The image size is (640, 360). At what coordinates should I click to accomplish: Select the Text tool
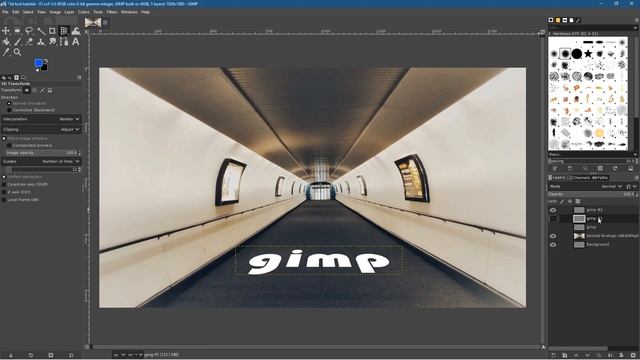coord(76,42)
